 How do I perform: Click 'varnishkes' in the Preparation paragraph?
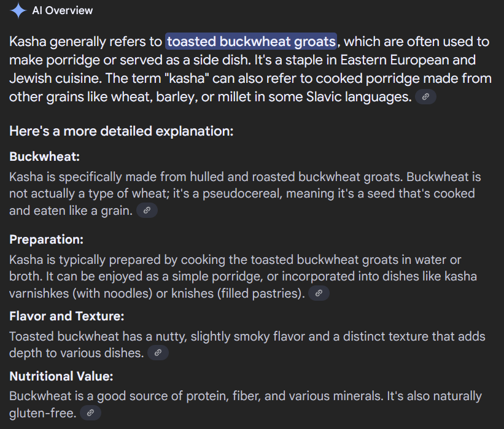(x=39, y=293)
